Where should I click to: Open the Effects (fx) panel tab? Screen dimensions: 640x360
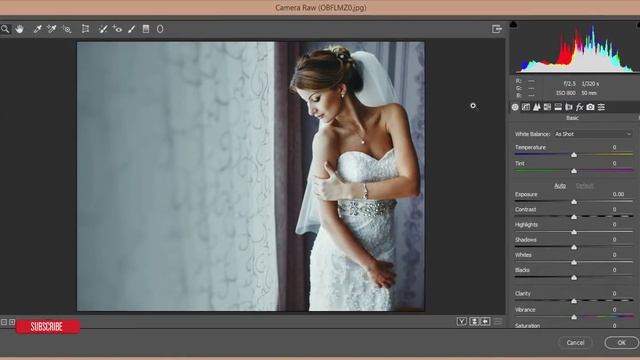[x=580, y=107]
